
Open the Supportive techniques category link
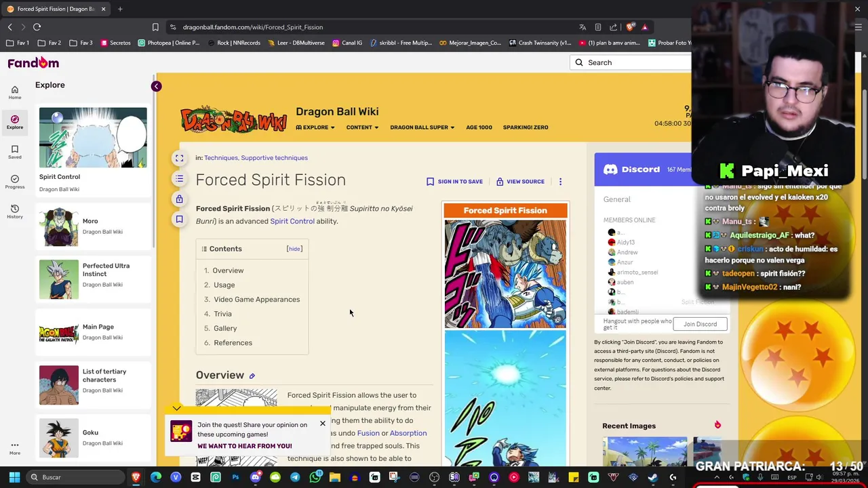click(274, 158)
